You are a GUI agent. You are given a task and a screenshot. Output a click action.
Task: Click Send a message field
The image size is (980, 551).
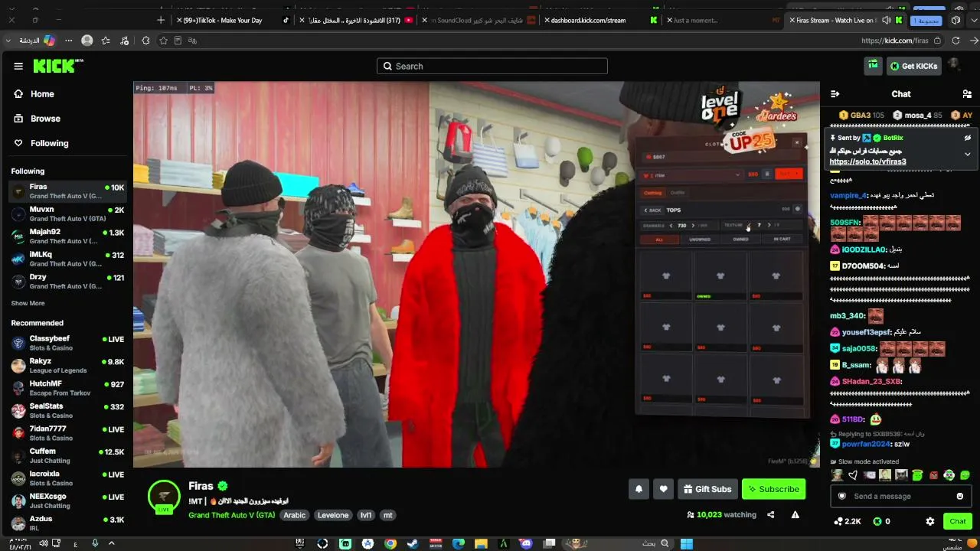point(900,497)
